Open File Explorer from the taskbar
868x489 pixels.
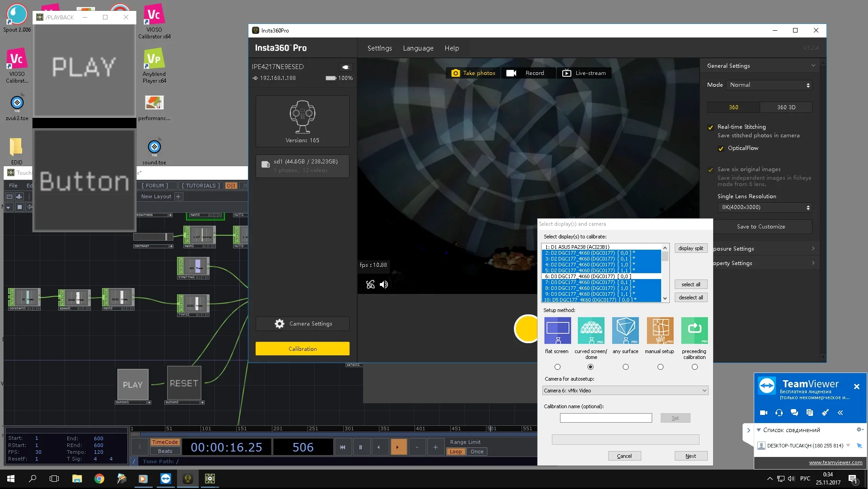pyautogui.click(x=77, y=479)
